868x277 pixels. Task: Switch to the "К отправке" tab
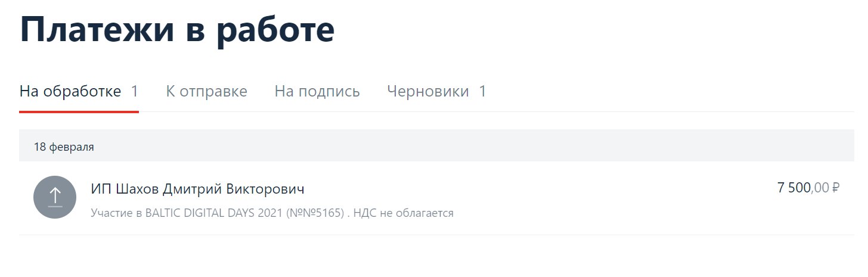[x=206, y=92]
